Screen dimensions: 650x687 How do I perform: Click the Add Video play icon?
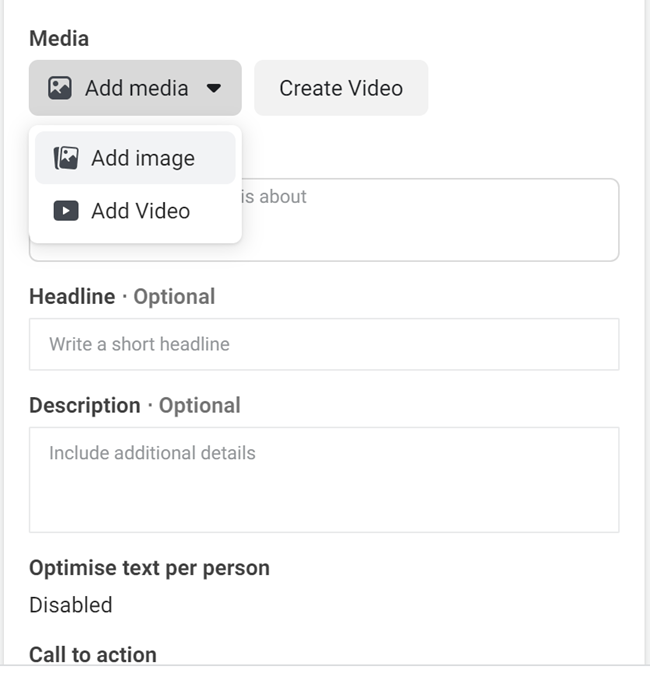66,211
